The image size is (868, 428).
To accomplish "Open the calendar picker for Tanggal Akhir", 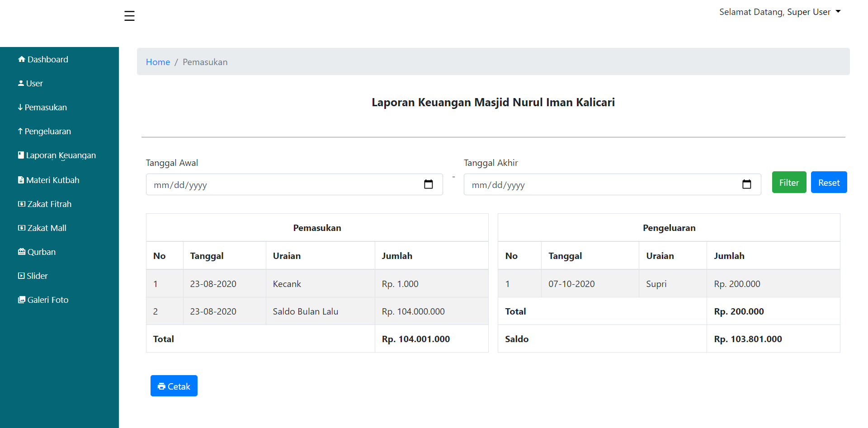I will [746, 184].
